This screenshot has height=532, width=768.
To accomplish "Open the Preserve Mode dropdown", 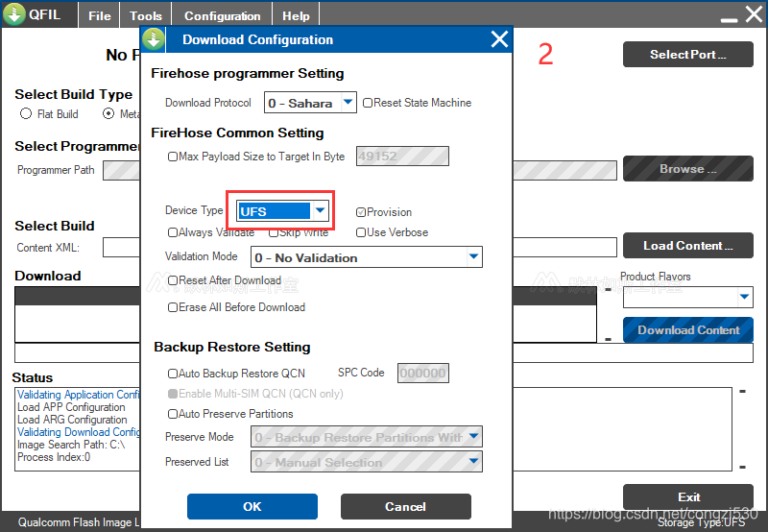I will 367,437.
